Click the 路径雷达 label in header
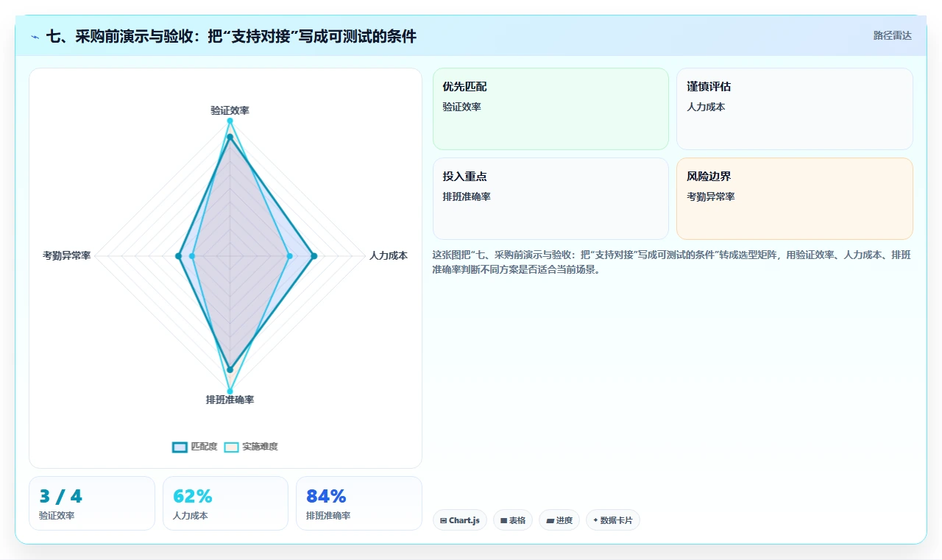 [892, 35]
